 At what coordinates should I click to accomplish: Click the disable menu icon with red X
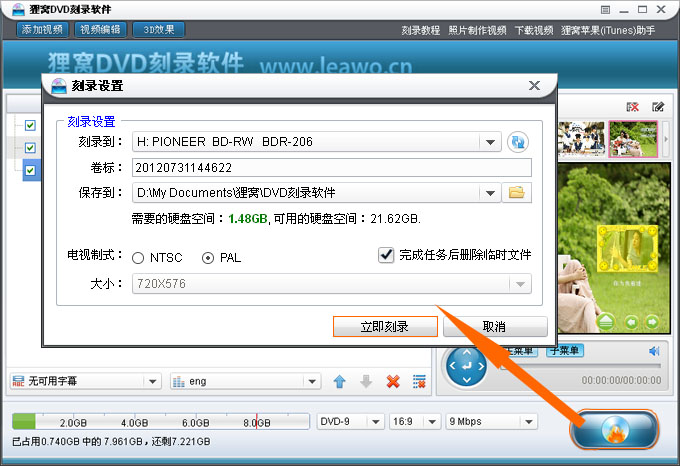[633, 107]
